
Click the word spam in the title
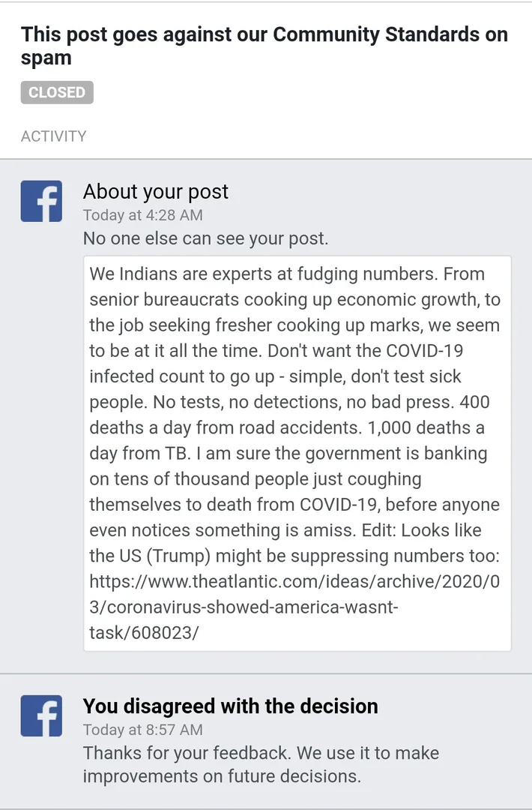[x=46, y=58]
